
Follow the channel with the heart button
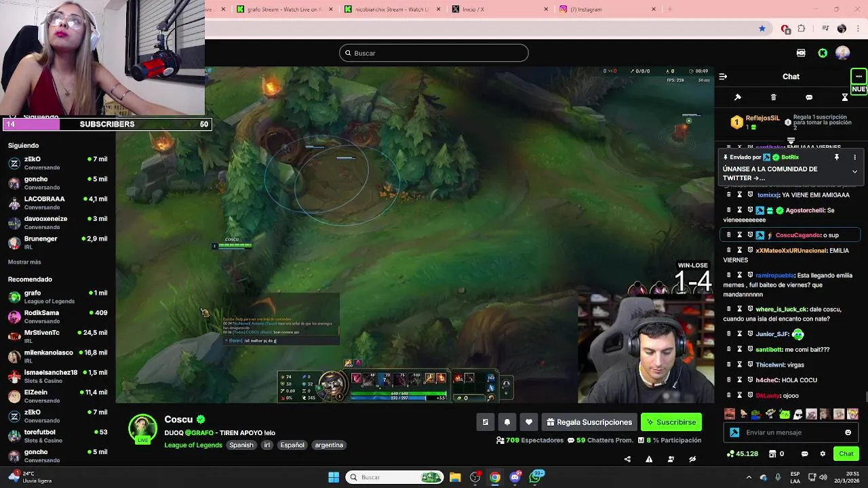click(529, 422)
